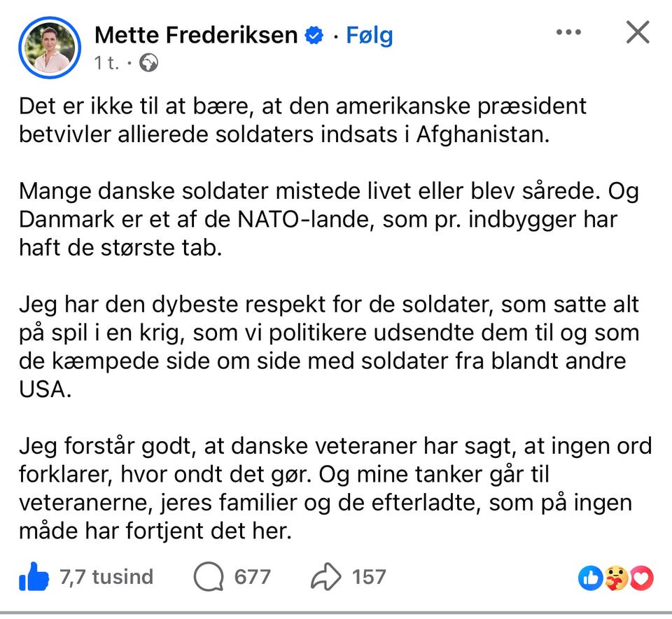Open the 677 comments count
The height and width of the screenshot is (619, 672).
click(252, 577)
